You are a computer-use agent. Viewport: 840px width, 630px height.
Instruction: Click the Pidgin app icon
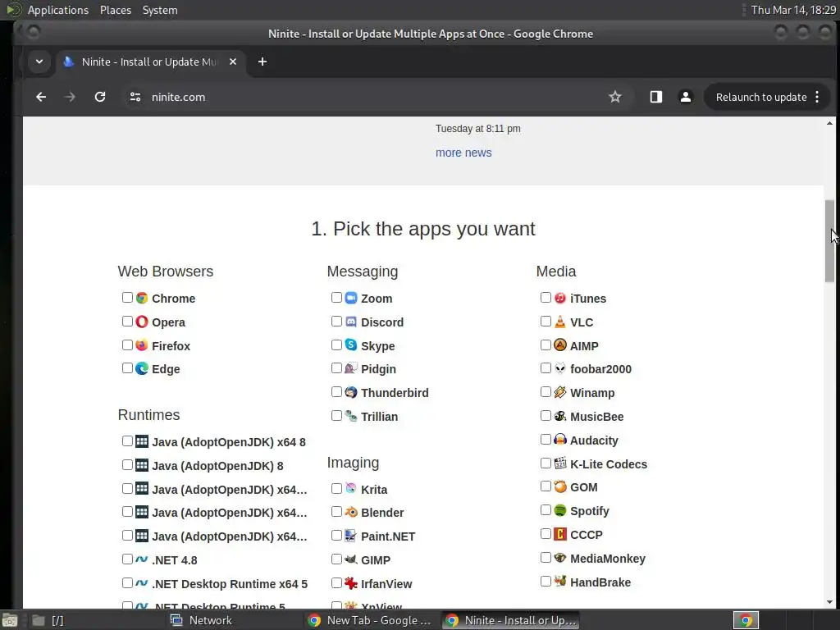351,368
